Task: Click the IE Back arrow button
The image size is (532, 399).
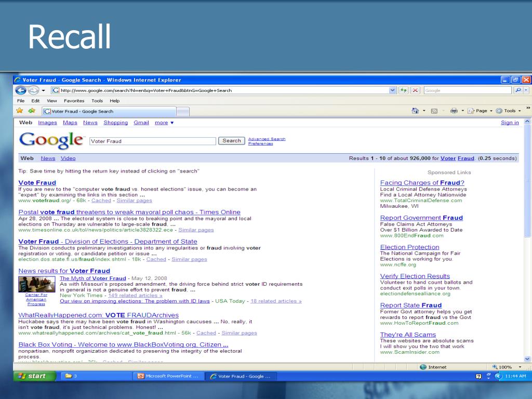Action: coord(21,90)
